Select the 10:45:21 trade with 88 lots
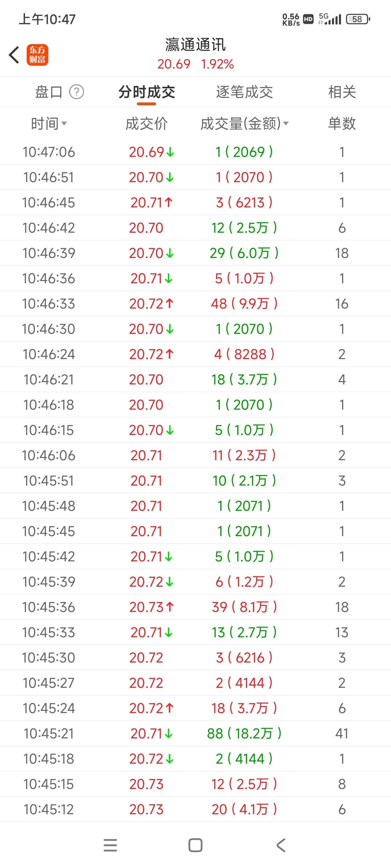Screen dimensions: 391x868 pyautogui.click(x=195, y=734)
